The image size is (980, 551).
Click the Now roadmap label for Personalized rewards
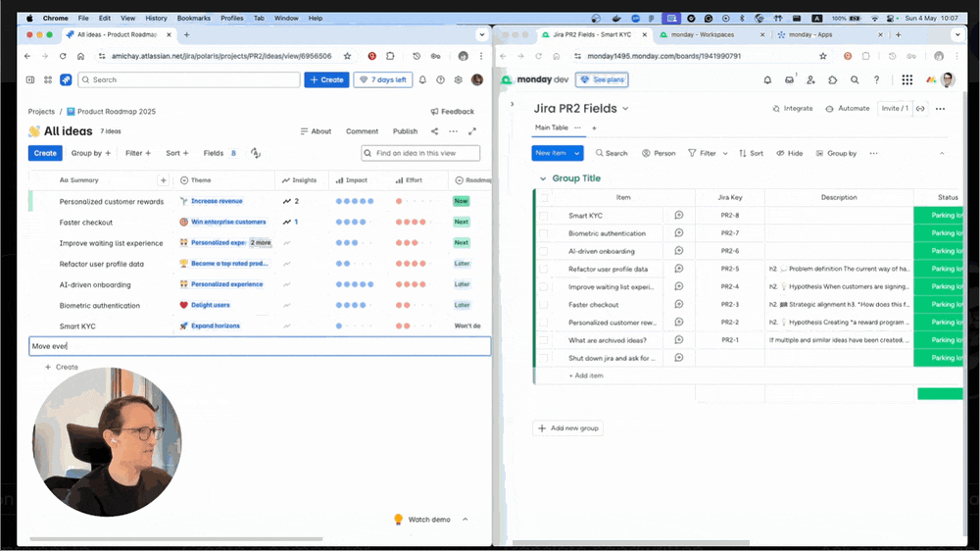[462, 201]
